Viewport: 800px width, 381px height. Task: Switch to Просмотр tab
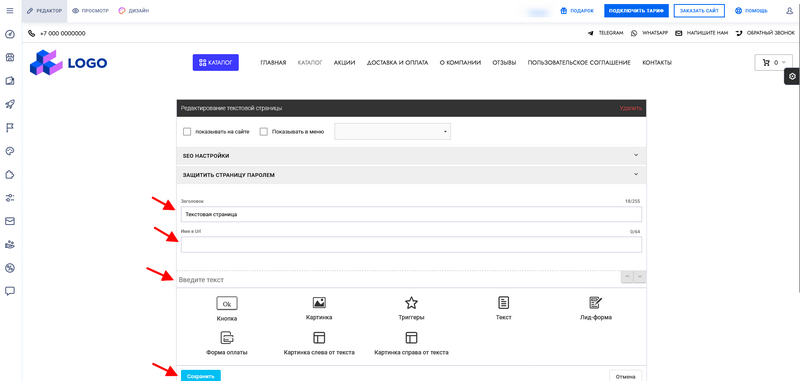(x=90, y=11)
